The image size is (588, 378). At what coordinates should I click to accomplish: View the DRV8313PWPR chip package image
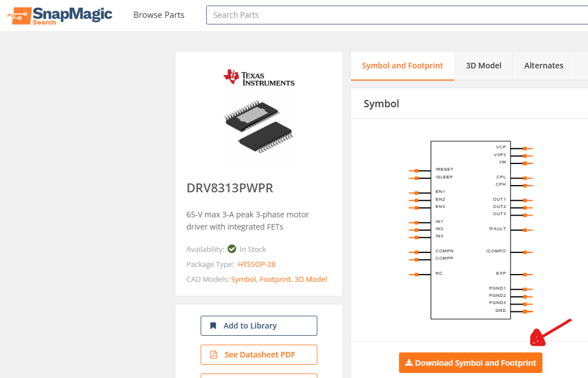[x=259, y=127]
